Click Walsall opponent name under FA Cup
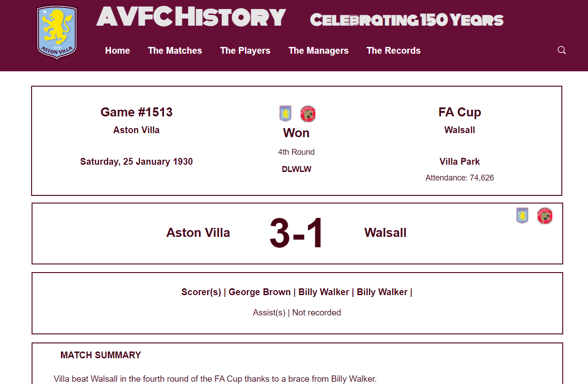This screenshot has width=588, height=384. click(x=459, y=130)
